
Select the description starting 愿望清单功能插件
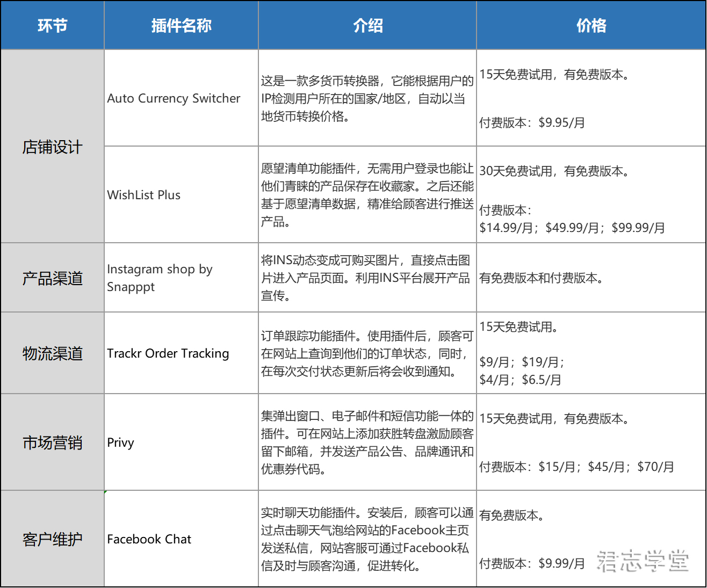click(367, 195)
